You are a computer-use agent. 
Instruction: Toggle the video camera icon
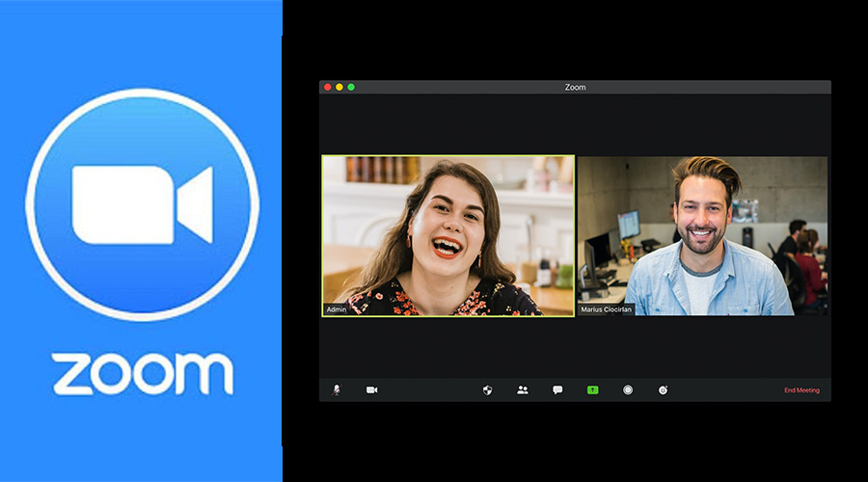coord(371,390)
